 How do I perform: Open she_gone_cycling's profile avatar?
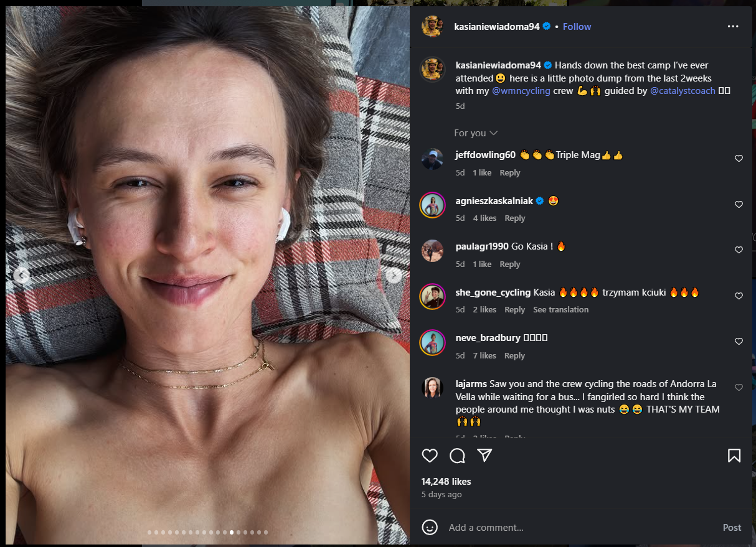click(x=432, y=296)
